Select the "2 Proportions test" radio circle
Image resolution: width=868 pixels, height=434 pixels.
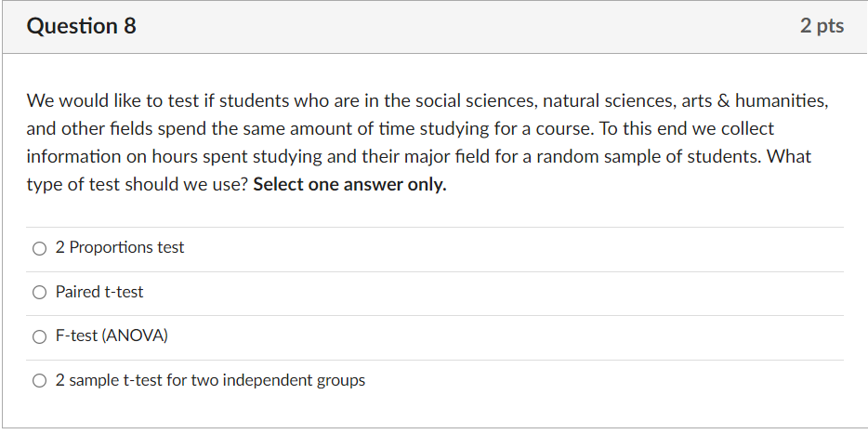click(x=39, y=248)
